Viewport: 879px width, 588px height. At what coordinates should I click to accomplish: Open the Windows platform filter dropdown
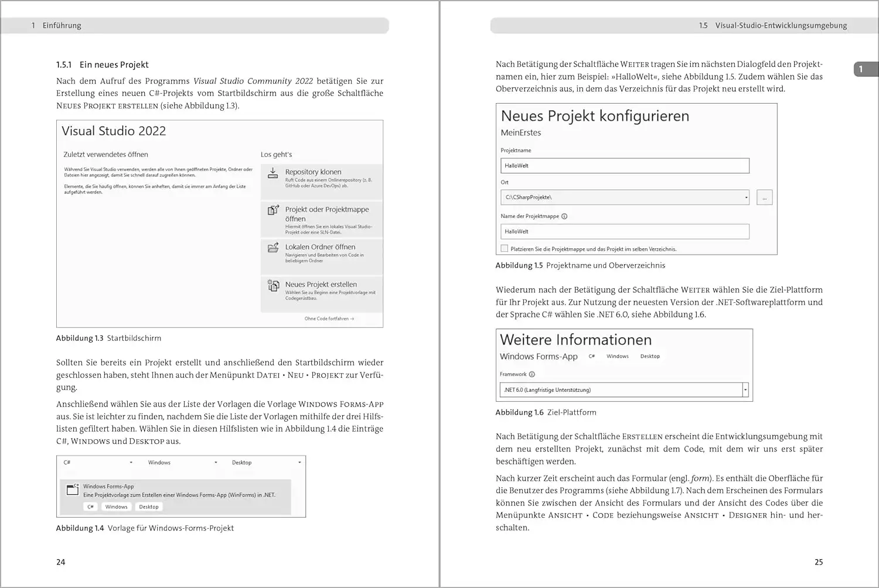click(x=216, y=463)
